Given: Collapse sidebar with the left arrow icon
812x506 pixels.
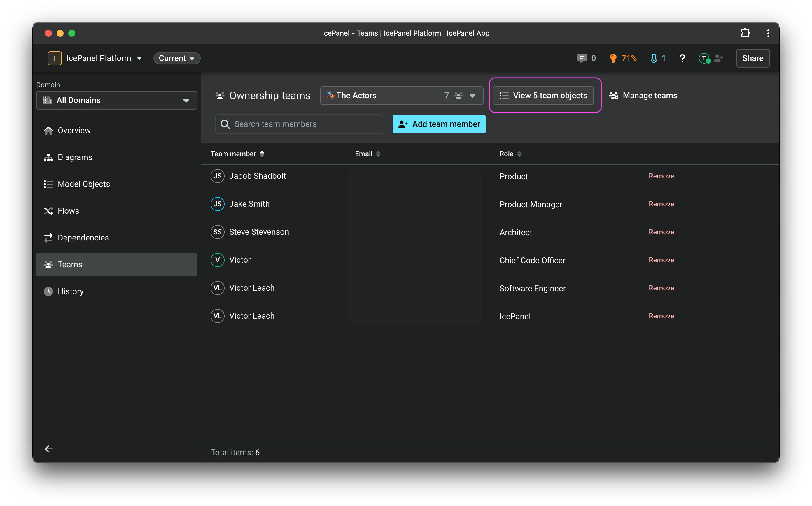Looking at the screenshot, I should pos(49,449).
